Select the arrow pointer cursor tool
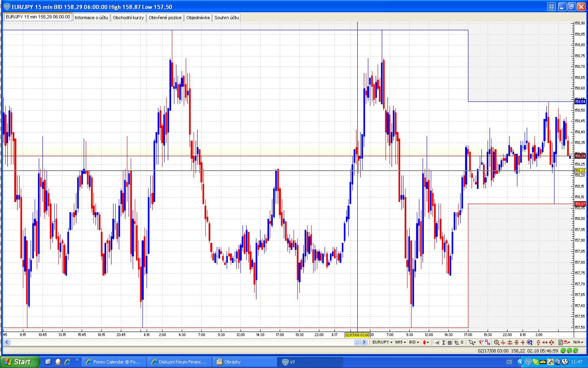 click(x=472, y=342)
